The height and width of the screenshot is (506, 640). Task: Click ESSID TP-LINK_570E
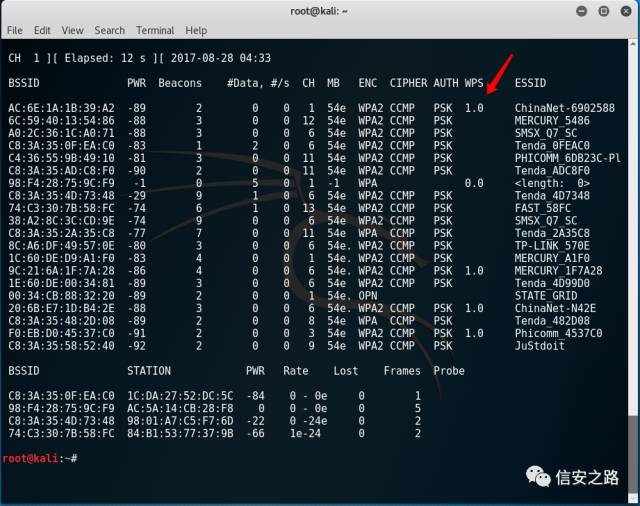552,246
